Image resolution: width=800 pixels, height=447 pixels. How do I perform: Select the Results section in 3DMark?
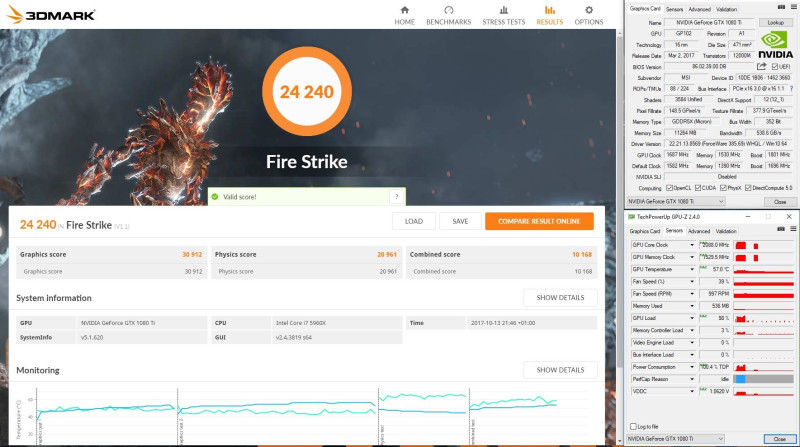pos(549,15)
